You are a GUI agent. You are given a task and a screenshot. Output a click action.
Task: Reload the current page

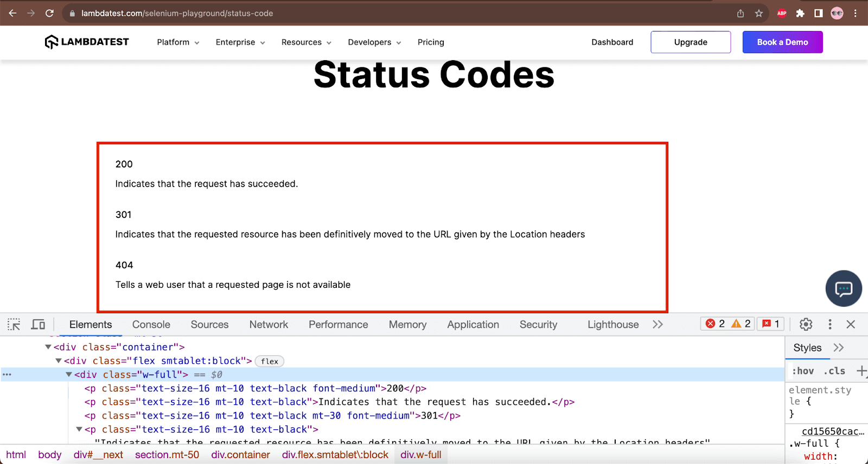[49, 13]
